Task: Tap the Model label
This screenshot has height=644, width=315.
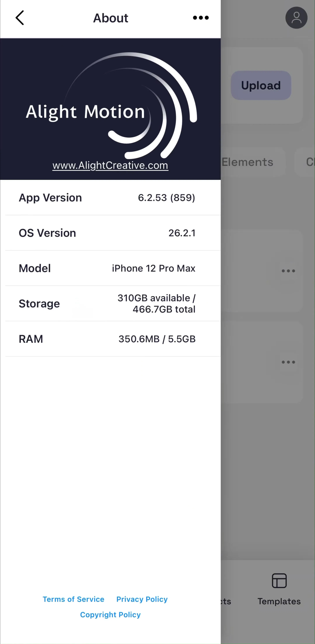Action: [x=35, y=268]
